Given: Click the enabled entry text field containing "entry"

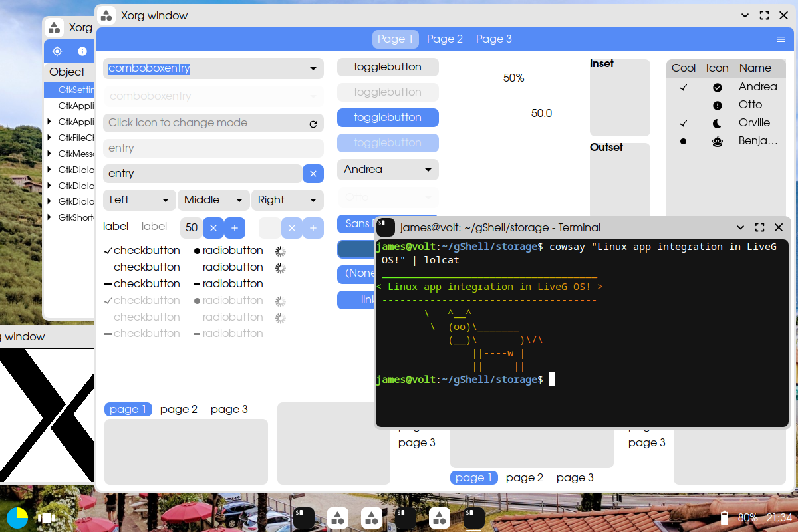Looking at the screenshot, I should coord(202,174).
